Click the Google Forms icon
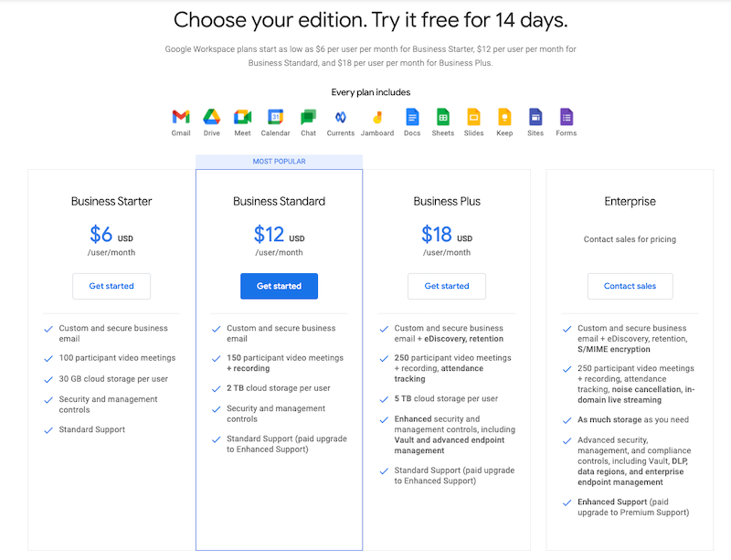The image size is (731, 560). coord(567,117)
